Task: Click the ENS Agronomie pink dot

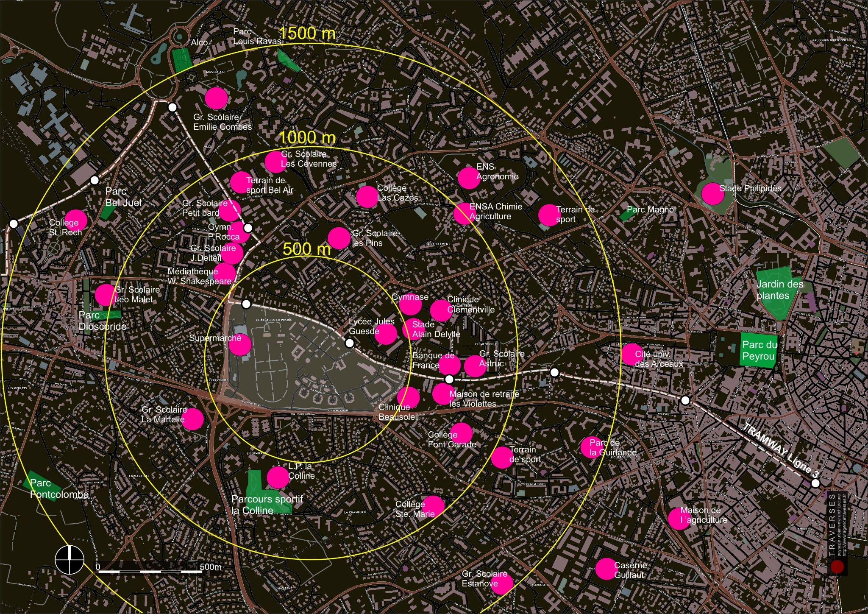Action: [469, 178]
